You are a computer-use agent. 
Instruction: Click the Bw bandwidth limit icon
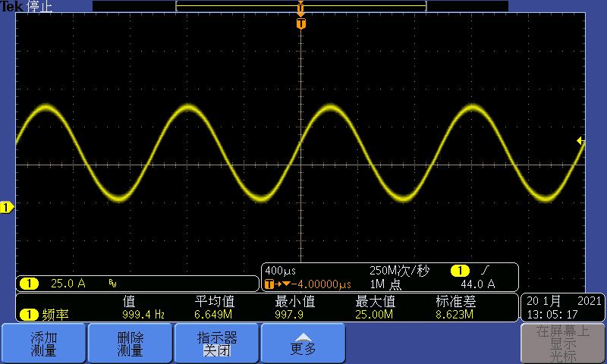point(112,284)
